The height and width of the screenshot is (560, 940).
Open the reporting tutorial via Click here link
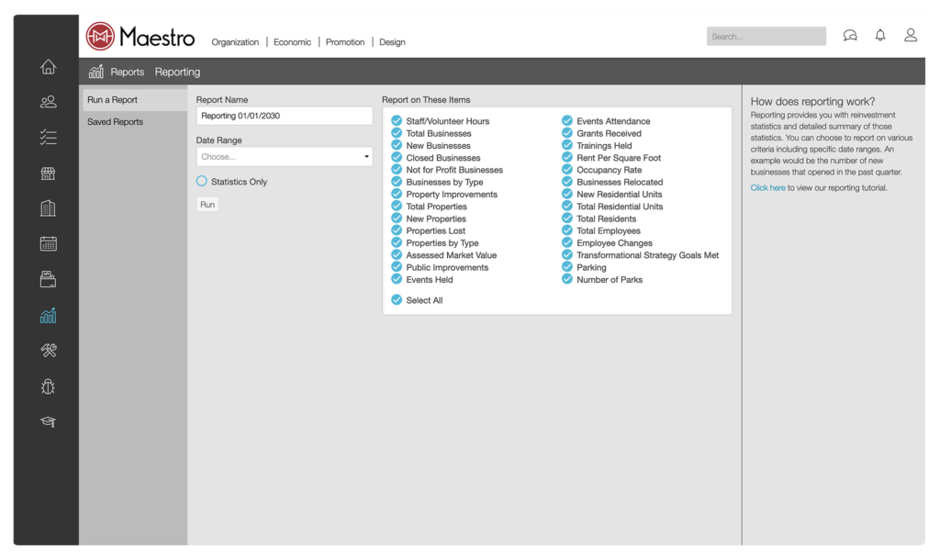tap(767, 186)
